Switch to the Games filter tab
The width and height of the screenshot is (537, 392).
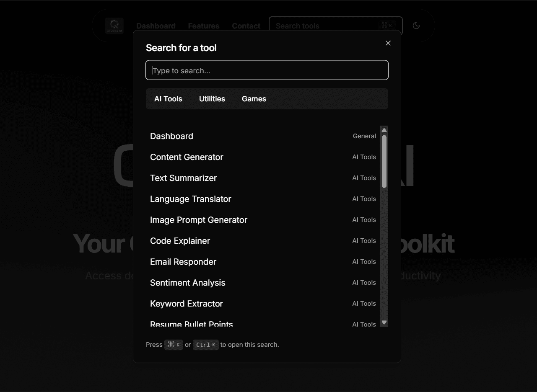point(254,99)
